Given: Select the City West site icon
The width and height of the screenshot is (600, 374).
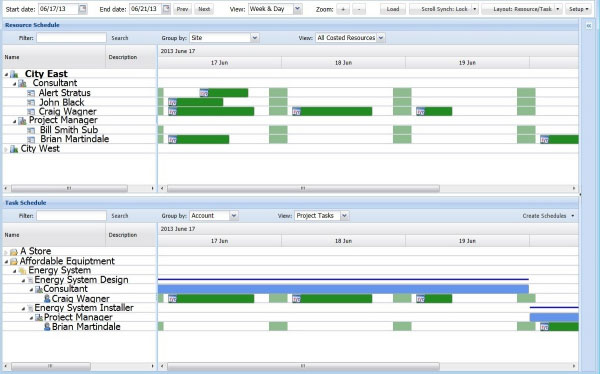Looking at the screenshot, I should (x=14, y=149).
